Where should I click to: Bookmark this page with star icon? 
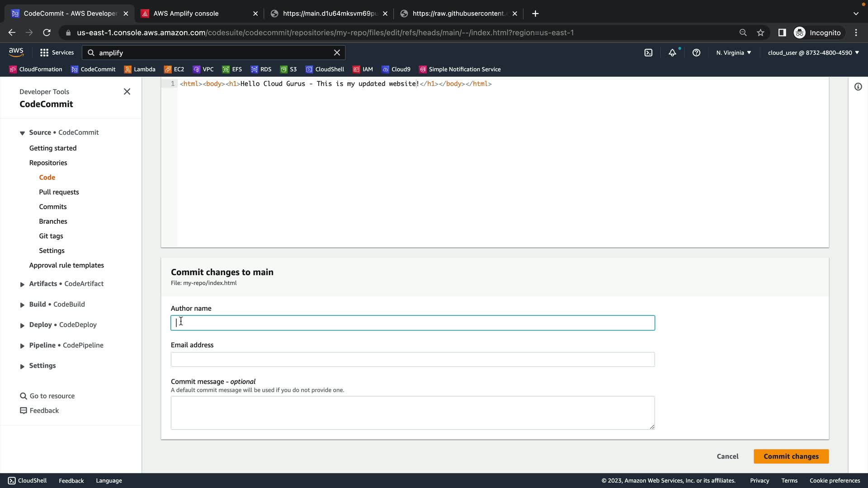tap(760, 33)
